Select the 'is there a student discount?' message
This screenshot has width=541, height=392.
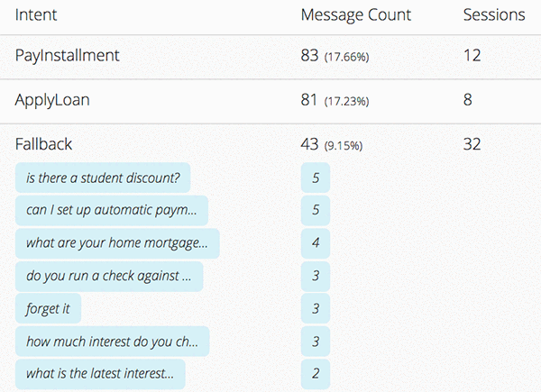pos(103,178)
